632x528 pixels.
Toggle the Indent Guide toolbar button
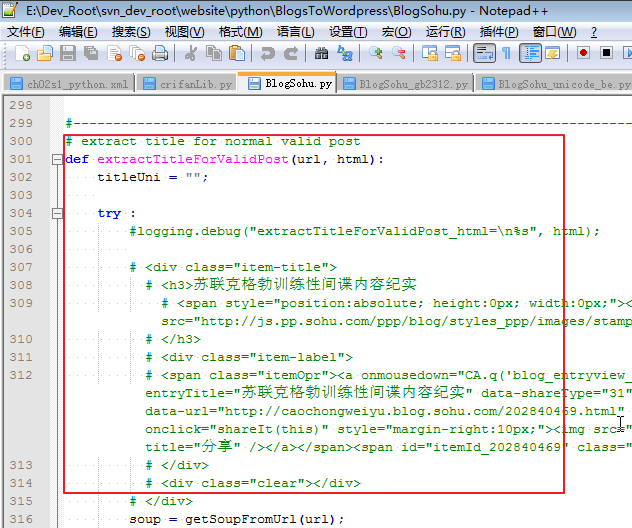[x=530, y=53]
